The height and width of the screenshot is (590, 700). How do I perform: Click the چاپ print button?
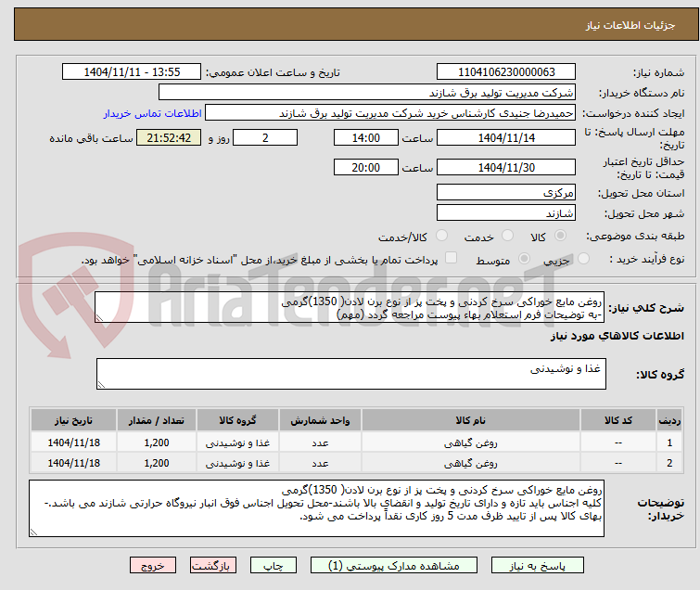[x=274, y=566]
